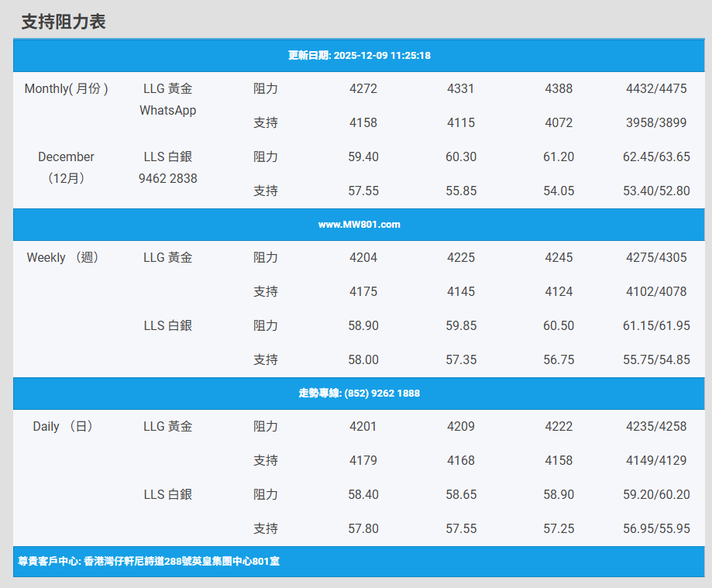
Task: Click monthly gold resistance value 4272
Action: [363, 89]
